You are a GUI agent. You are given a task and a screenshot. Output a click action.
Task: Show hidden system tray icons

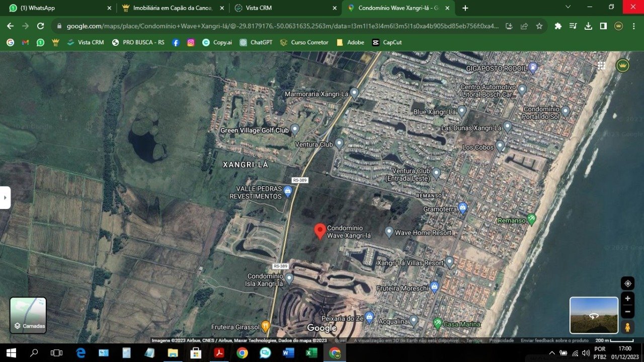(552, 353)
